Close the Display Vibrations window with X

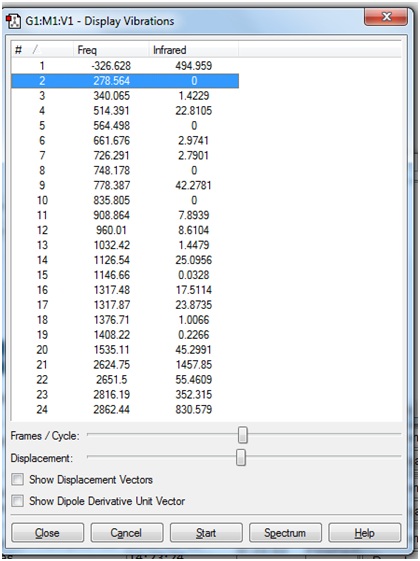[x=386, y=16]
